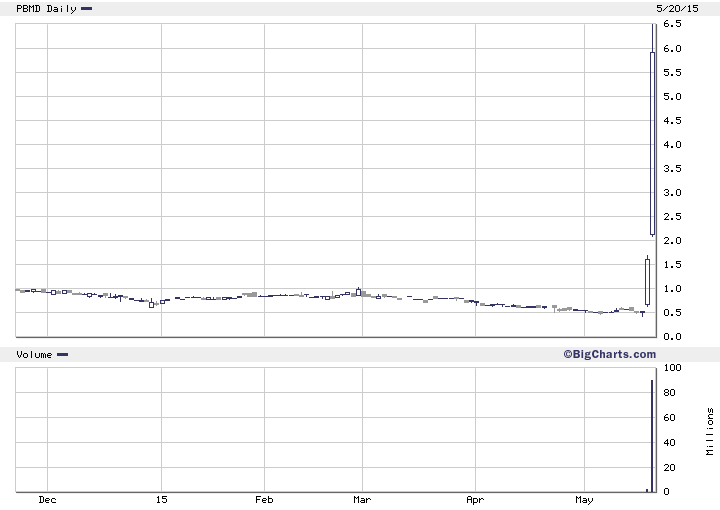Select the 2.5 price axis value
720x510 pixels.
pyautogui.click(x=672, y=217)
